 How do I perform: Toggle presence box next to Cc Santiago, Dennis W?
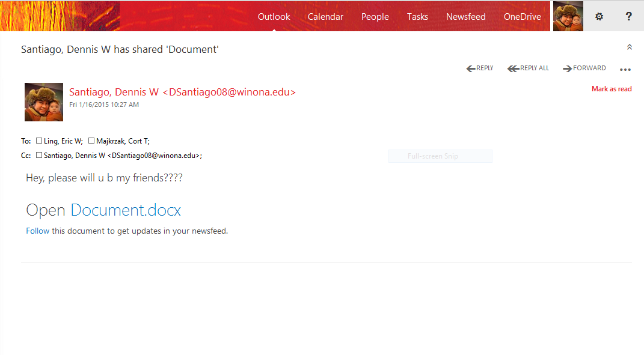point(39,155)
